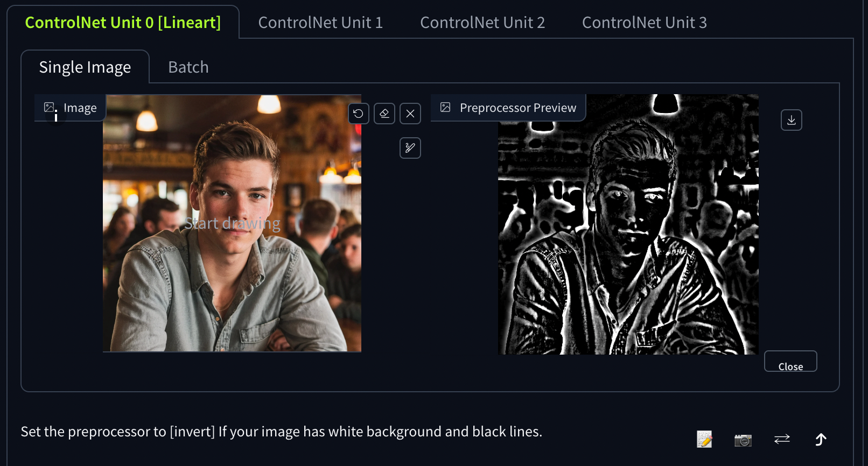Screen dimensions: 868x466
Task: Close the preprocessor preview
Action: (790, 362)
